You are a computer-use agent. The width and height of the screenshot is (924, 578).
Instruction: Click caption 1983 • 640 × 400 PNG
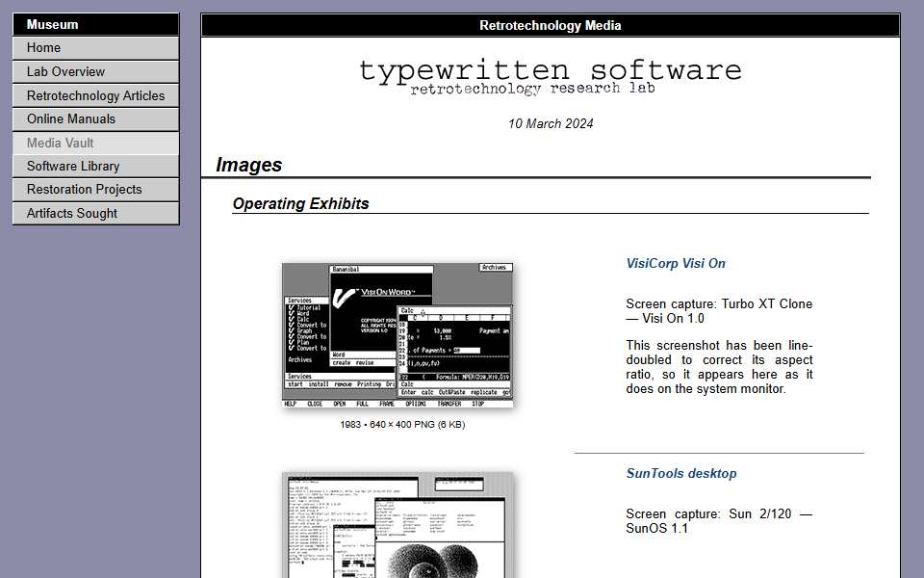[402, 425]
